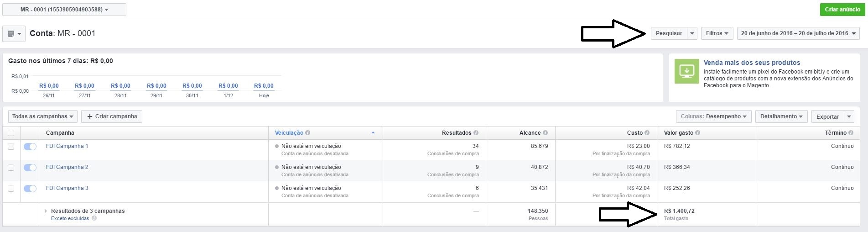Image resolution: width=868 pixels, height=232 pixels.
Task: Check the box for FDI Campanha 3
Action: (11, 189)
